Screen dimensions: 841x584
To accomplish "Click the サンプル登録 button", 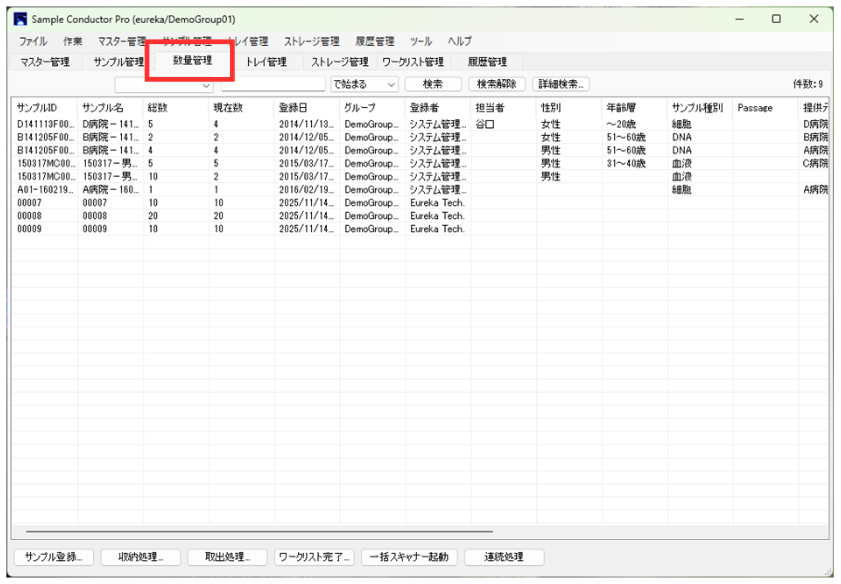I will point(53,557).
